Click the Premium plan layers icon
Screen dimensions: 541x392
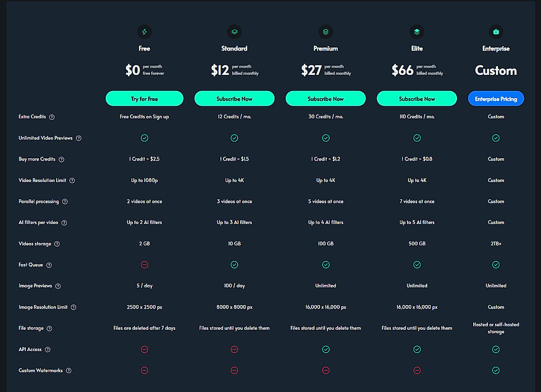coord(326,32)
